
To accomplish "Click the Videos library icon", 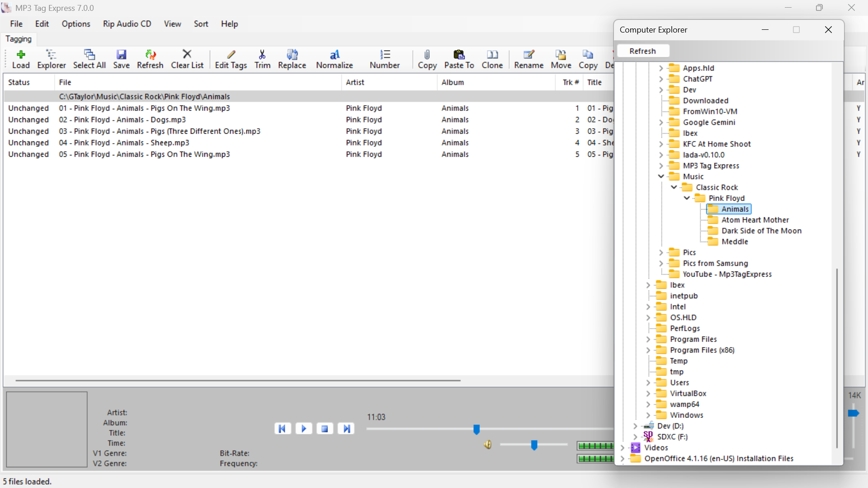I will pyautogui.click(x=636, y=447).
